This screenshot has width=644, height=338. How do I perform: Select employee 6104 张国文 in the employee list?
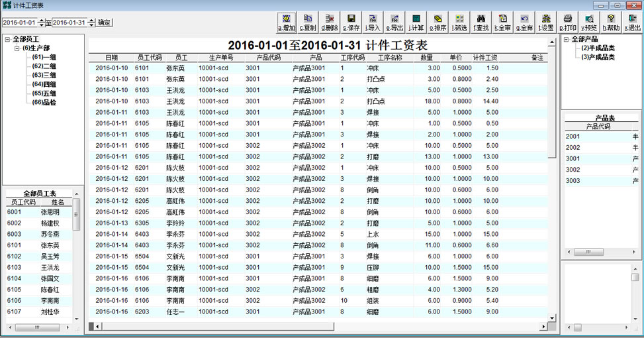[x=38, y=279]
